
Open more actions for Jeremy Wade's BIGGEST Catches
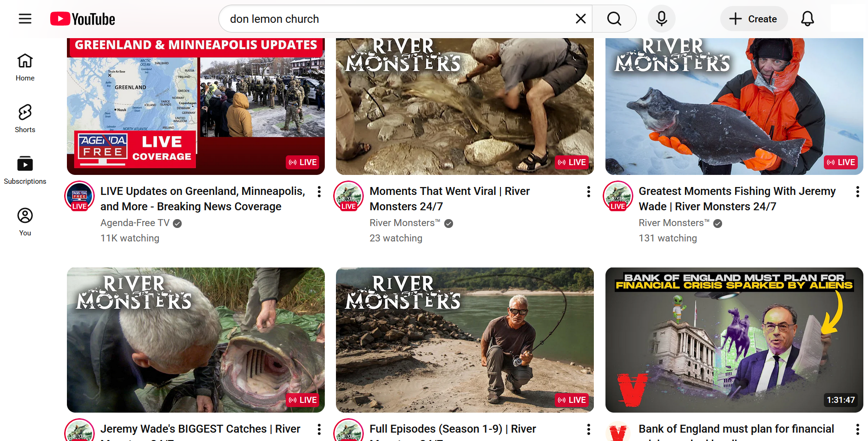pos(319,429)
